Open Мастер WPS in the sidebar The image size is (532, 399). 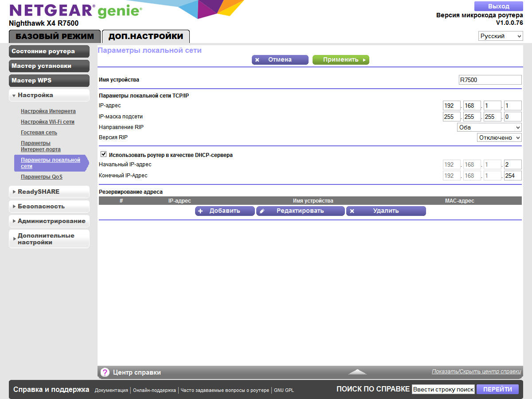tap(49, 81)
